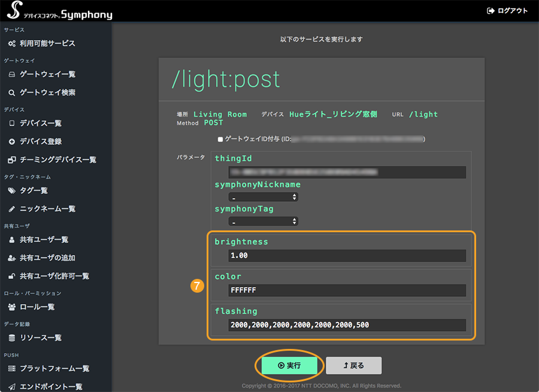Click the gears icon beside 利用可能サービス
The width and height of the screenshot is (539, 392).
point(12,44)
